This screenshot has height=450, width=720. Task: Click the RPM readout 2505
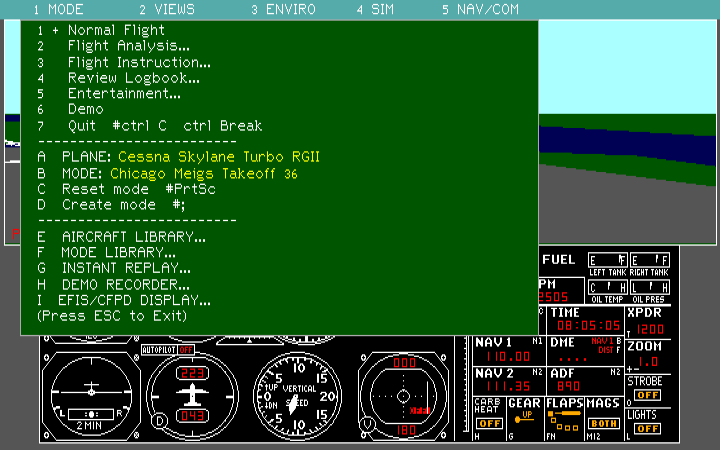(x=554, y=297)
